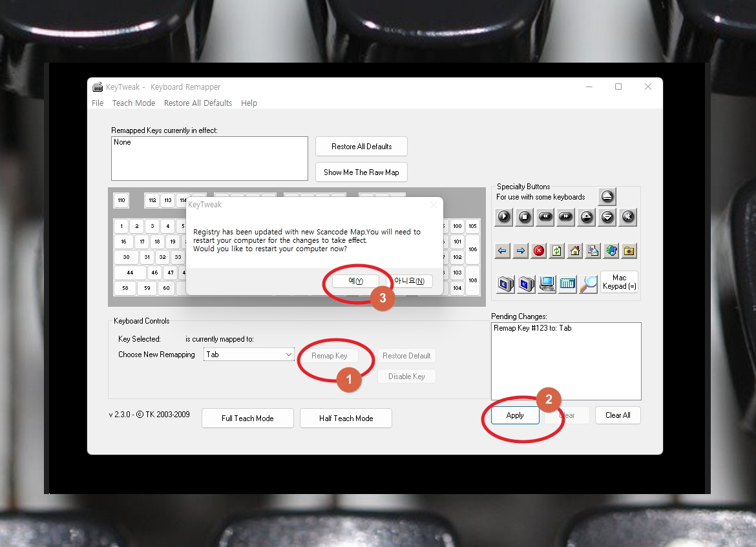This screenshot has height=547, width=756.
Task: Click the Calculator specialty button
Action: [567, 284]
